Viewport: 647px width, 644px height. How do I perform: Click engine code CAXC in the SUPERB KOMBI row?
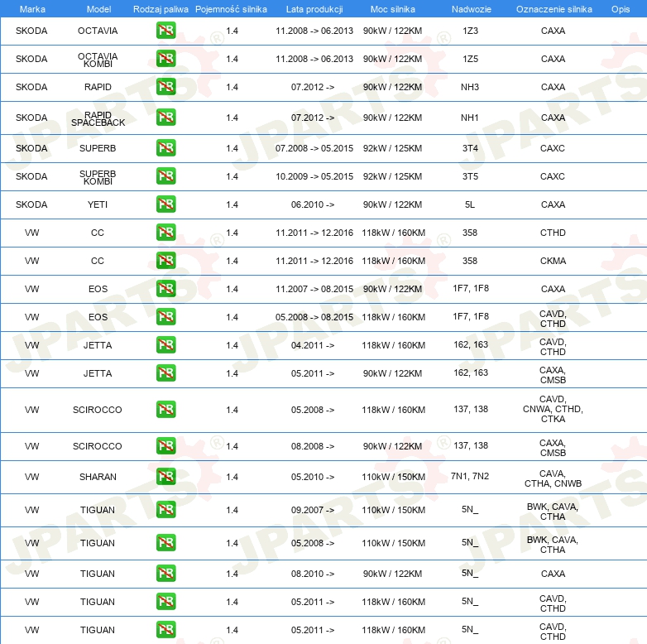553,176
